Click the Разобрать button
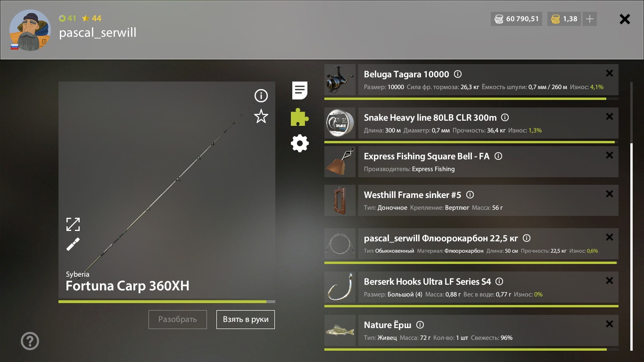The height and width of the screenshot is (362, 644). click(x=178, y=320)
